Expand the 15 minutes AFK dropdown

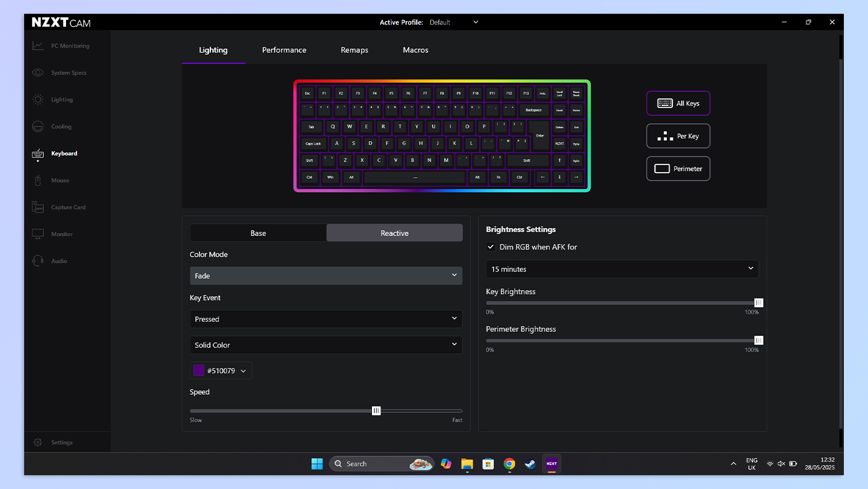[622, 269]
